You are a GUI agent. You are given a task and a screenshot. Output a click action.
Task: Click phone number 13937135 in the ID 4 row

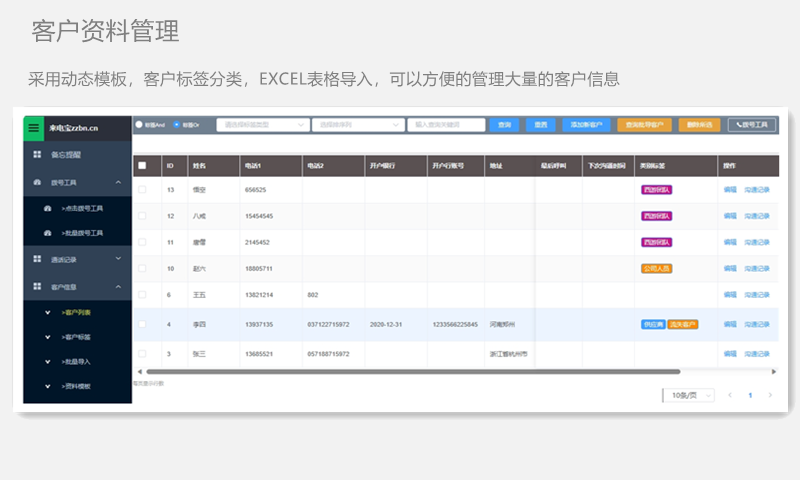[x=259, y=324]
